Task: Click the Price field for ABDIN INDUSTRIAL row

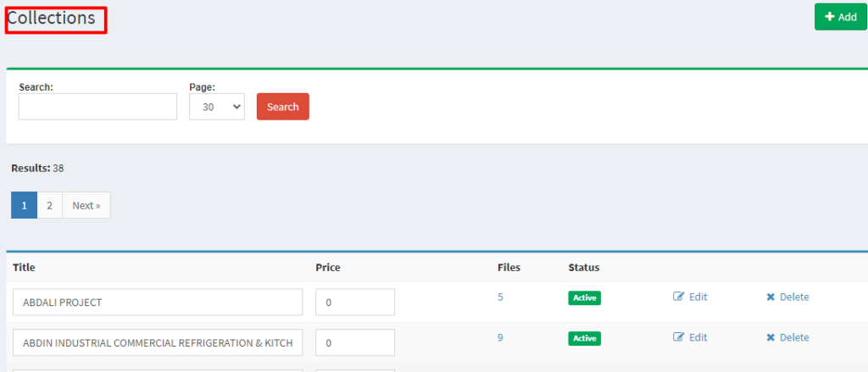Action: [x=355, y=342]
